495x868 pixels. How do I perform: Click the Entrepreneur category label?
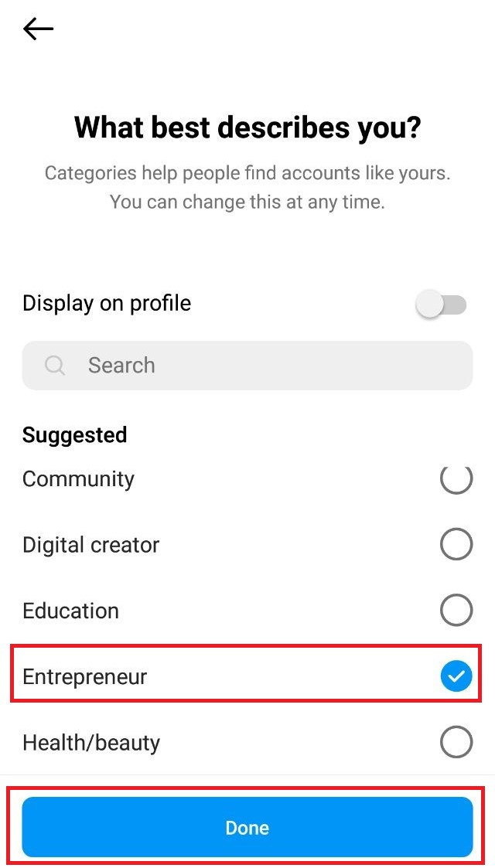click(x=84, y=677)
